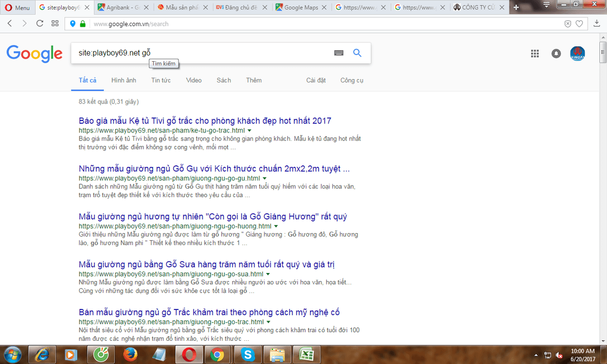Open the Thêm search category menu
Image resolution: width=607 pixels, height=364 pixels.
click(x=254, y=80)
